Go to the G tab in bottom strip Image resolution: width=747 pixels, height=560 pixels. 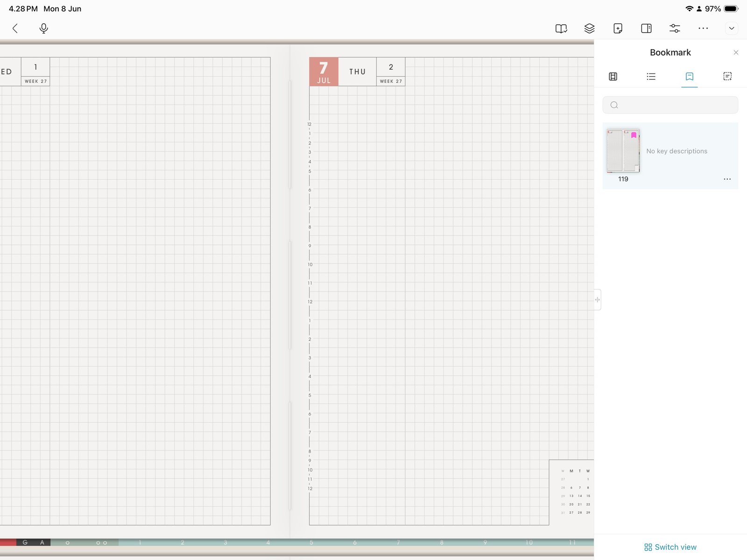click(25, 542)
